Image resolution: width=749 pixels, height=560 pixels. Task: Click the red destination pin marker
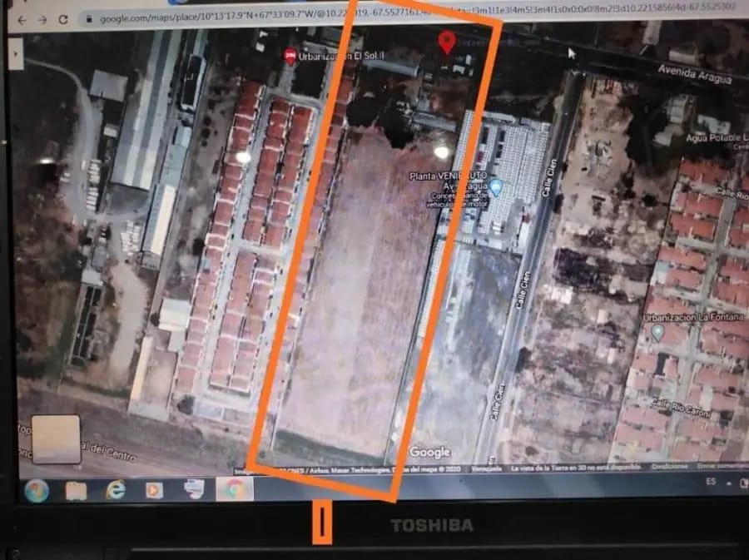(x=448, y=40)
